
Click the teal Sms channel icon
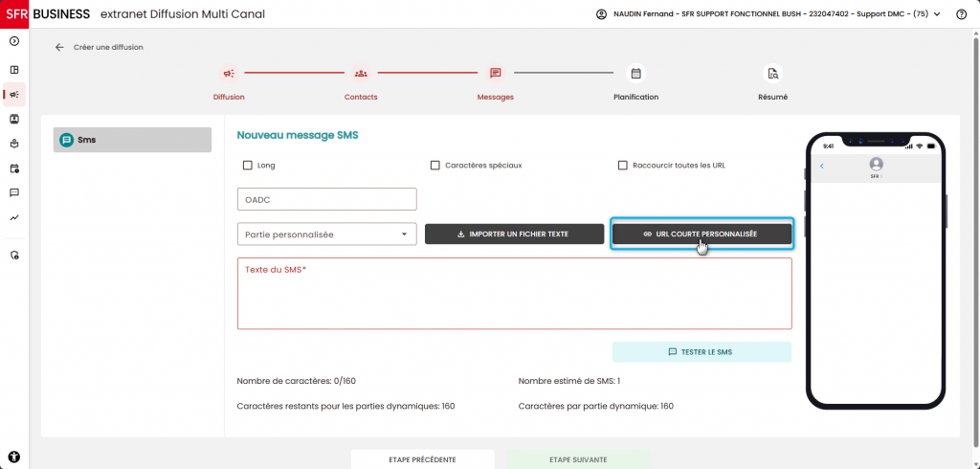[x=66, y=140]
